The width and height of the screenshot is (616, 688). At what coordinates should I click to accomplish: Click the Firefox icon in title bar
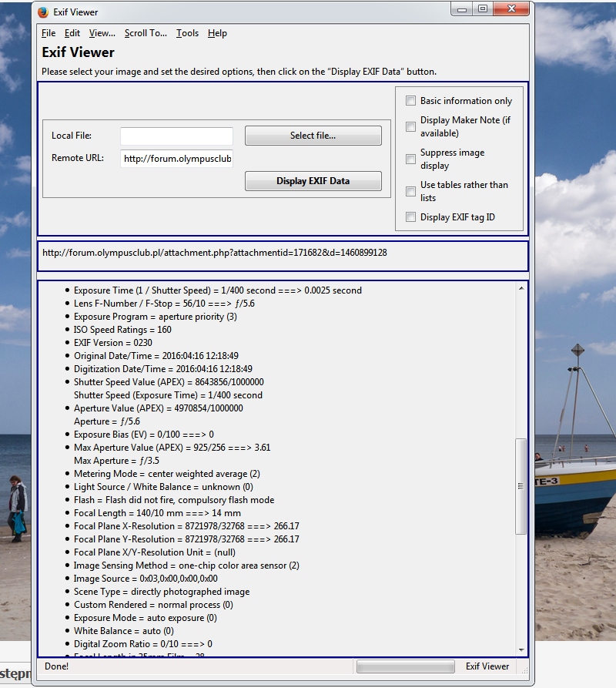tap(43, 12)
